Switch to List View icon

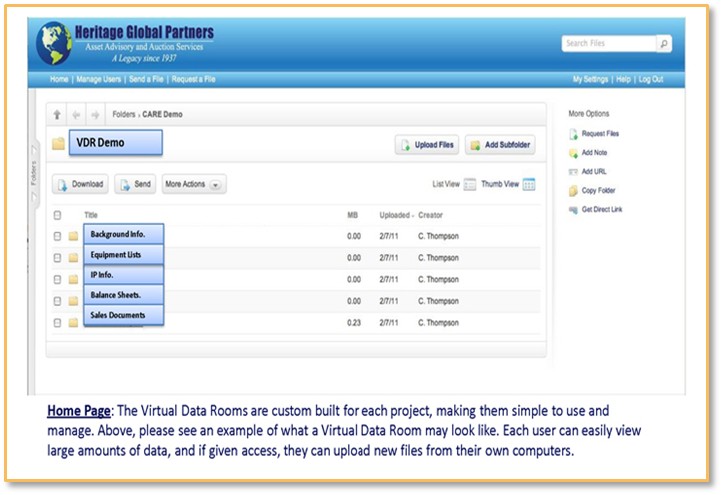[469, 184]
